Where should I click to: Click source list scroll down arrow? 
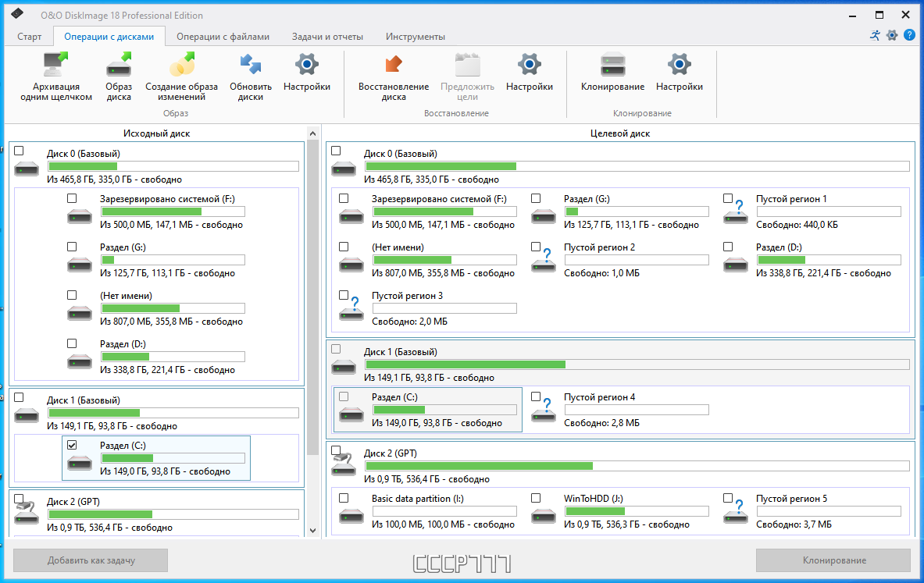tap(313, 530)
